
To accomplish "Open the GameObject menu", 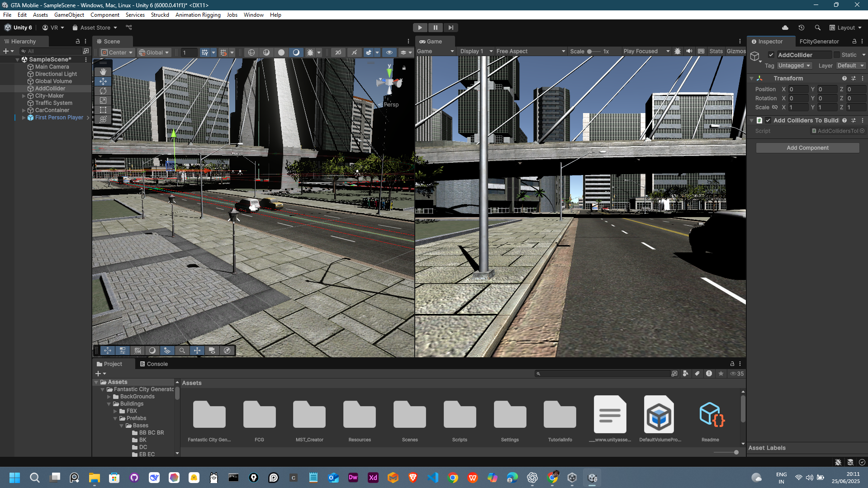I will pyautogui.click(x=69, y=15).
